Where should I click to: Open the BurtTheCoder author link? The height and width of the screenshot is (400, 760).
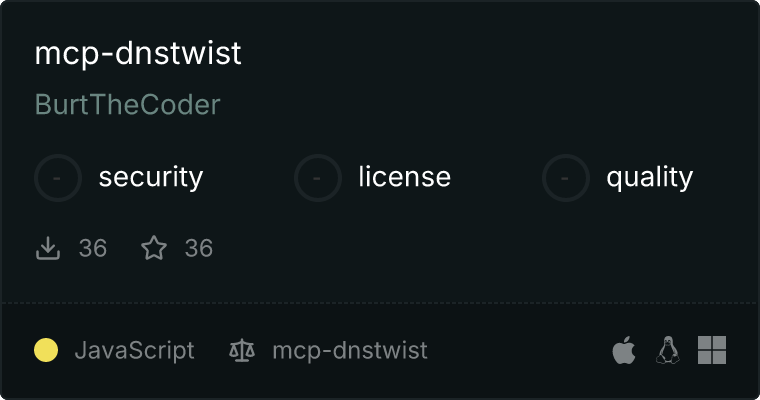[x=127, y=104]
